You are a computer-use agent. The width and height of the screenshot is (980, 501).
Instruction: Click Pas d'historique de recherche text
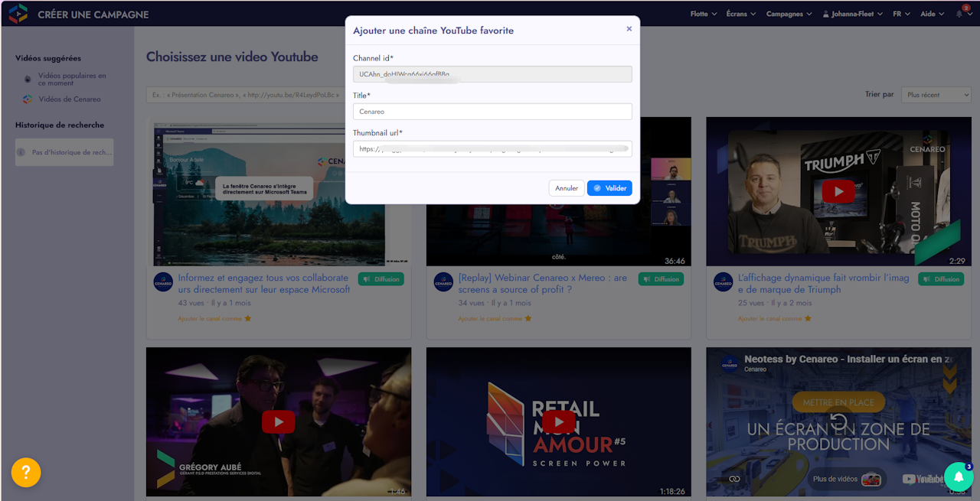[x=72, y=152]
